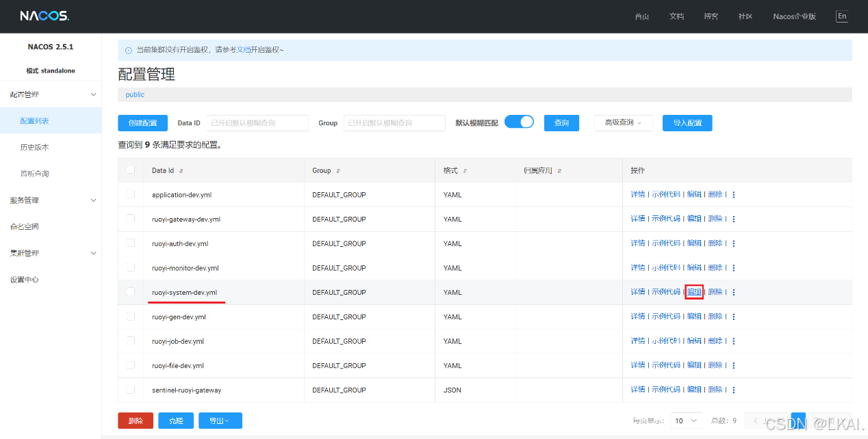Open 详情 for application-dev.yml

tap(638, 195)
